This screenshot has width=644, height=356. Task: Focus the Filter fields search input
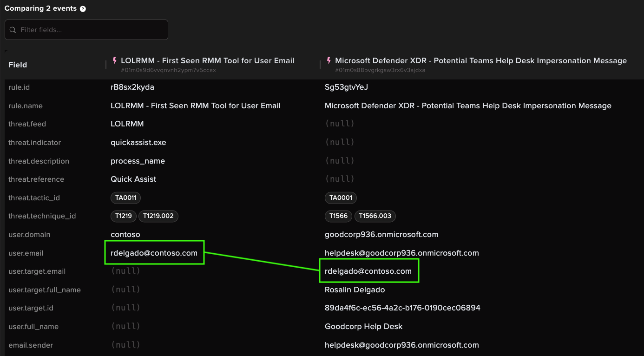pyautogui.click(x=86, y=30)
